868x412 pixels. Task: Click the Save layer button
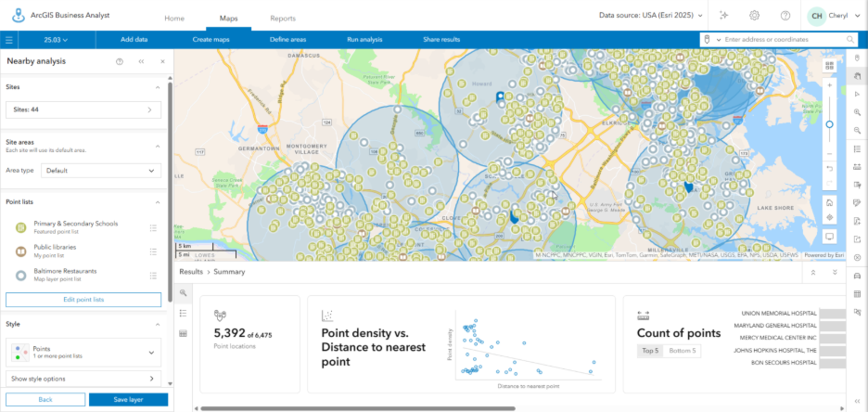click(x=128, y=400)
